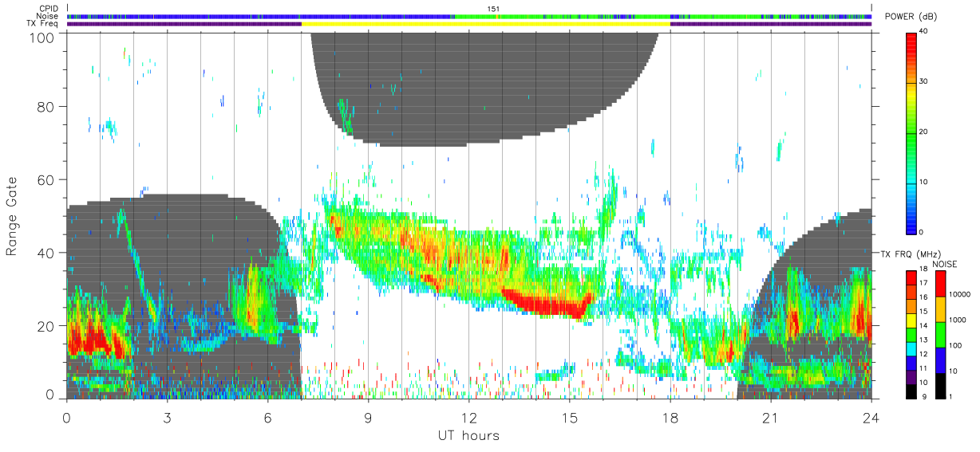Click the noise legend '1000' label

click(956, 320)
